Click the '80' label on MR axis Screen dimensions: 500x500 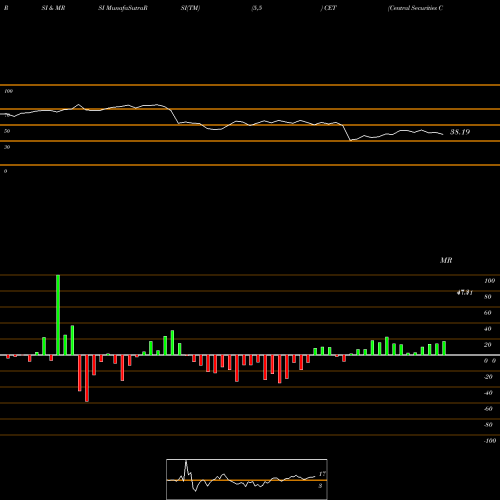click(488, 297)
